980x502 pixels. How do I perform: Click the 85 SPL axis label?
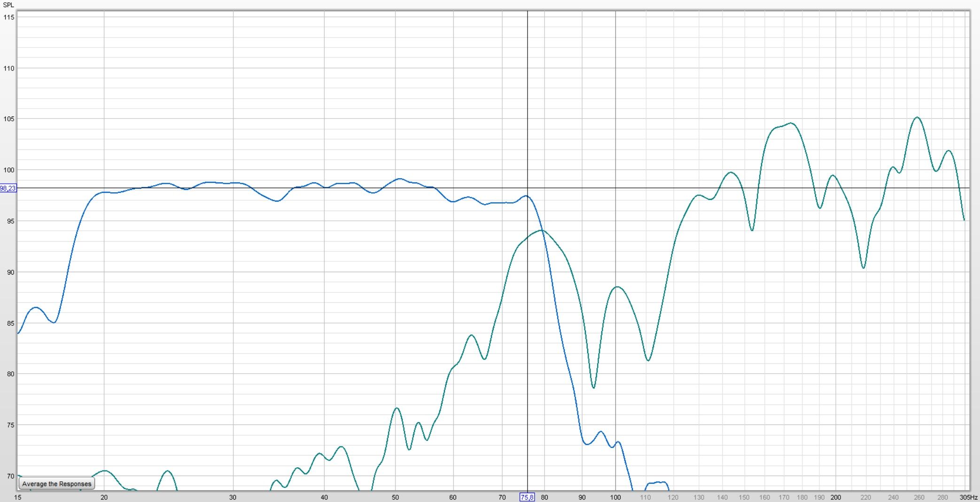(10, 323)
